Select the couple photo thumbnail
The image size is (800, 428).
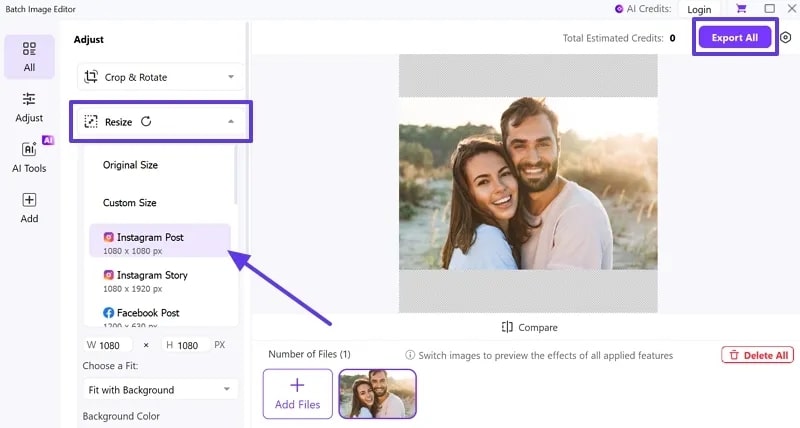tap(378, 394)
